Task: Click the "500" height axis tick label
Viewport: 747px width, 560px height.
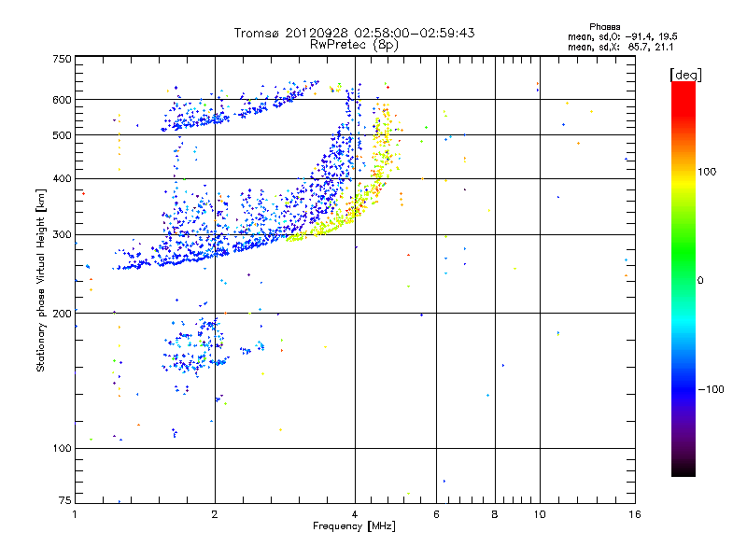Action: 63,135
